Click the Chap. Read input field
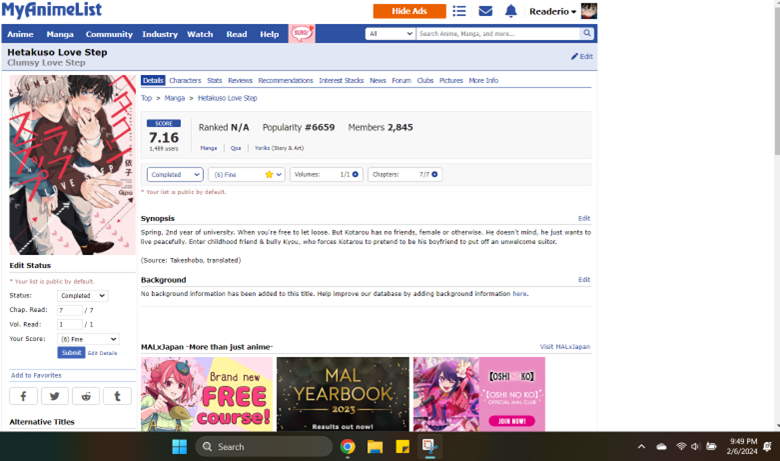The image size is (780, 461). coord(69,310)
